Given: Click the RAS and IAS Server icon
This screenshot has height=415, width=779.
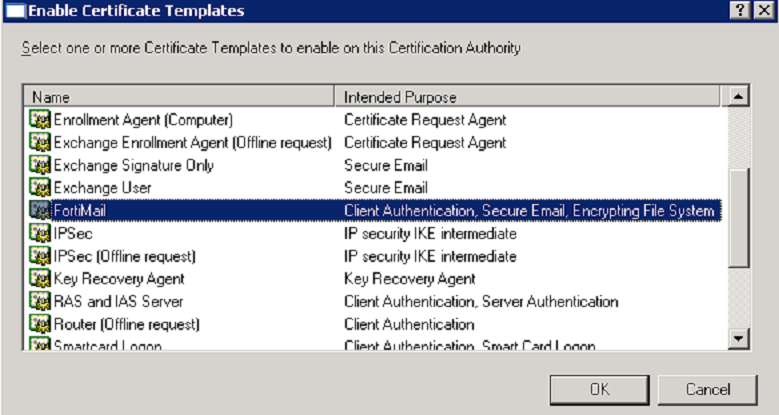Looking at the screenshot, I should (40, 302).
